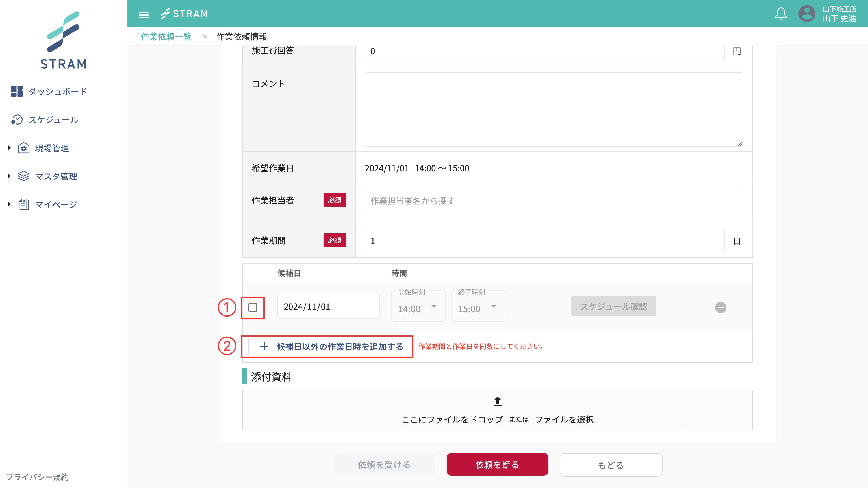Open the user account avatar icon
Screen dimensions: 868x488
(807, 14)
